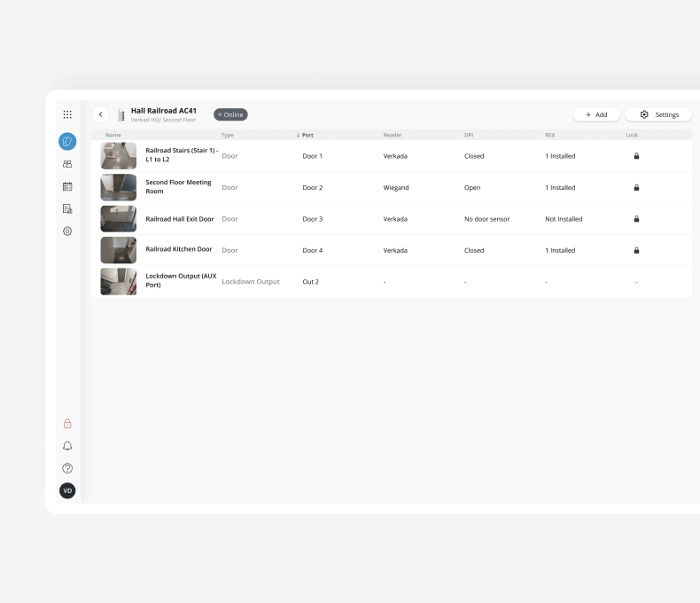The image size is (700, 603).
Task: Click the DPI column header
Action: pos(469,135)
